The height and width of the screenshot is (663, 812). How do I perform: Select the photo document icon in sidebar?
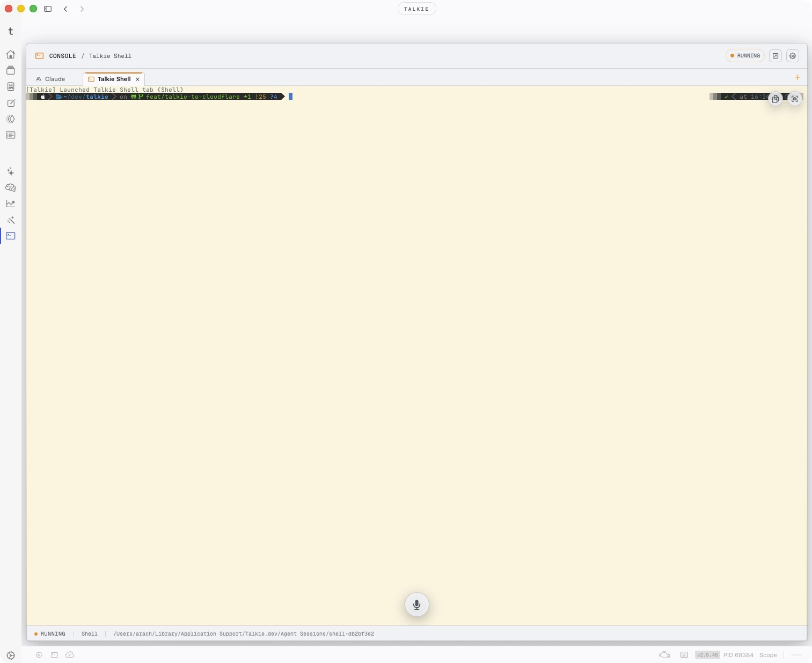coord(11,86)
